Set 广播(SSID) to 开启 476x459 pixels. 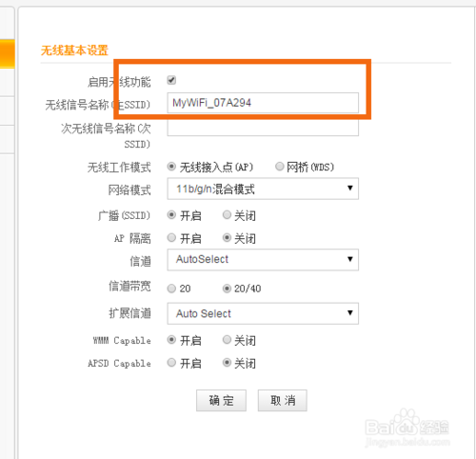(x=171, y=215)
